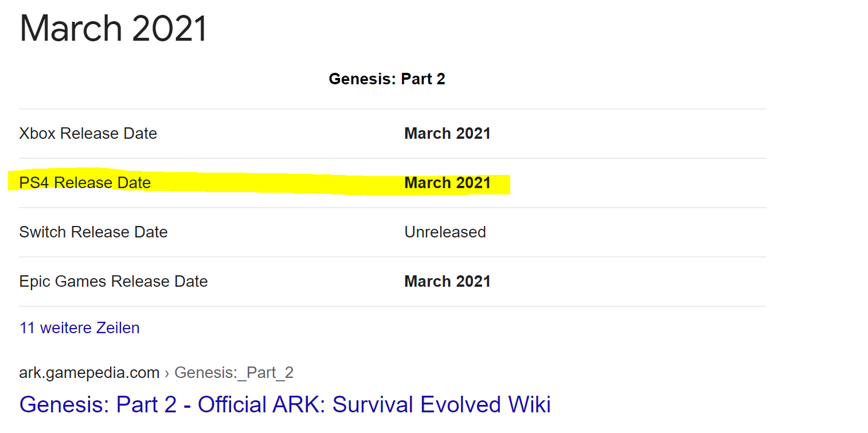Click the breadcrumb separator arrow after gamepedia.com
The height and width of the screenshot is (433, 868).
pyautogui.click(x=167, y=373)
